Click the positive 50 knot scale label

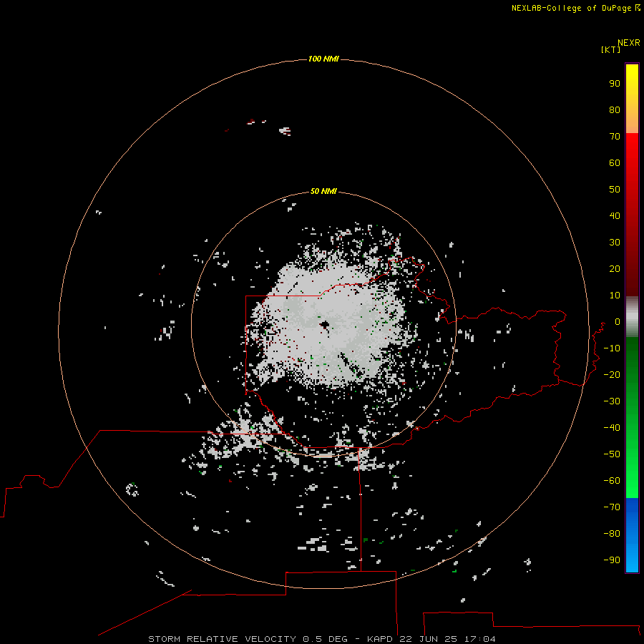coord(615,190)
